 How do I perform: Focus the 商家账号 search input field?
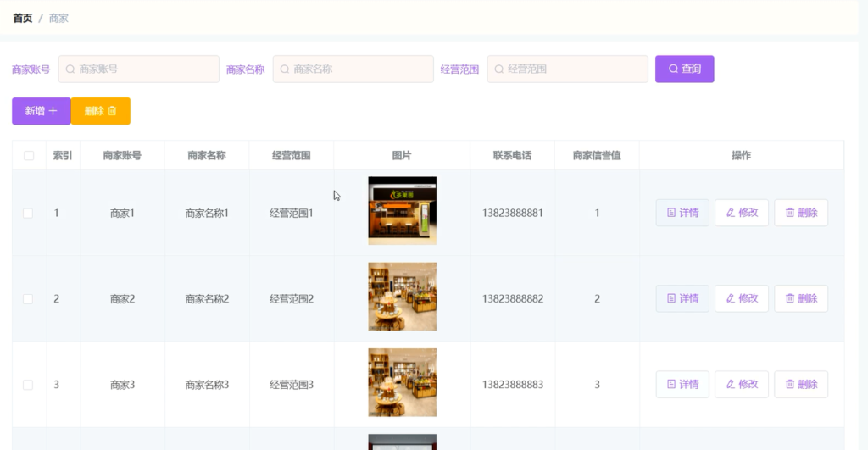(x=139, y=69)
